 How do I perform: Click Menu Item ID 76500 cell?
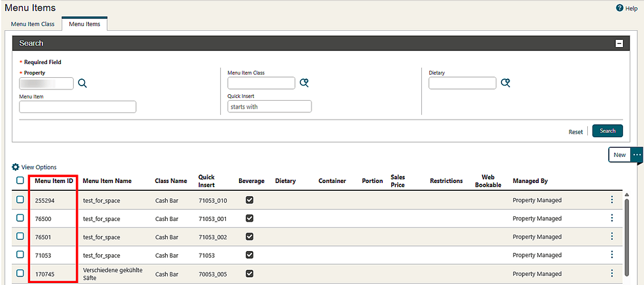tap(43, 219)
